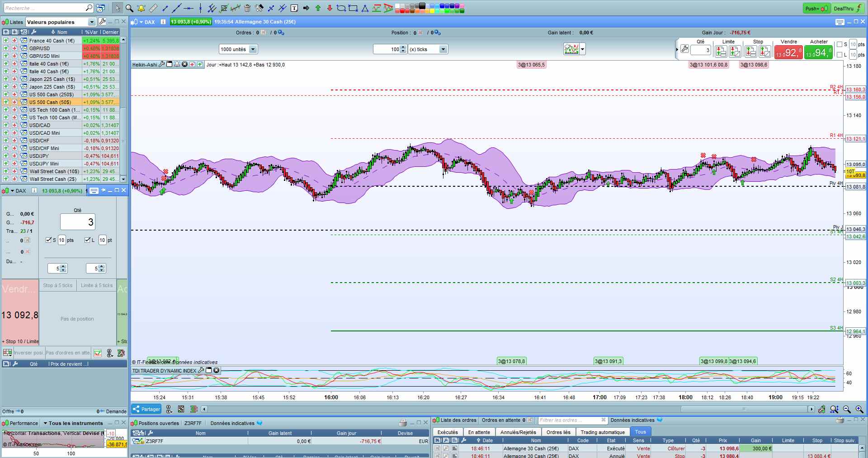Pick the black color swatch
This screenshot has height=458, width=868.
pyautogui.click(x=422, y=5)
